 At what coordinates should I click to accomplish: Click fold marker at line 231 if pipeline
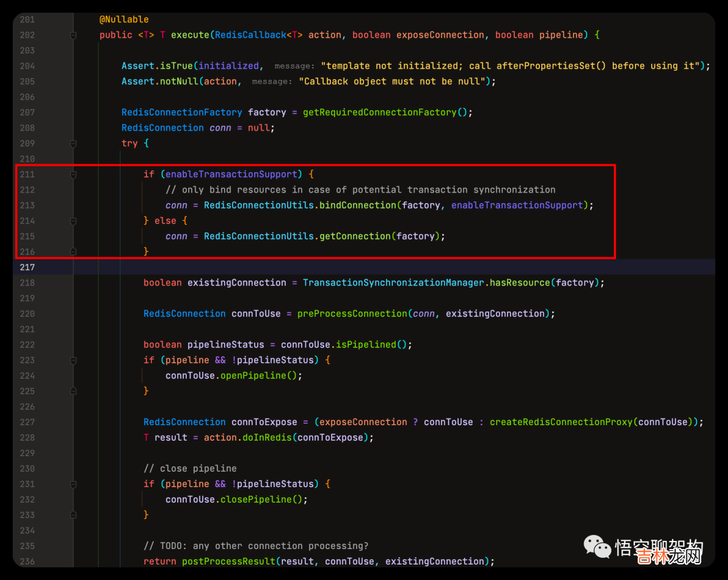point(73,484)
